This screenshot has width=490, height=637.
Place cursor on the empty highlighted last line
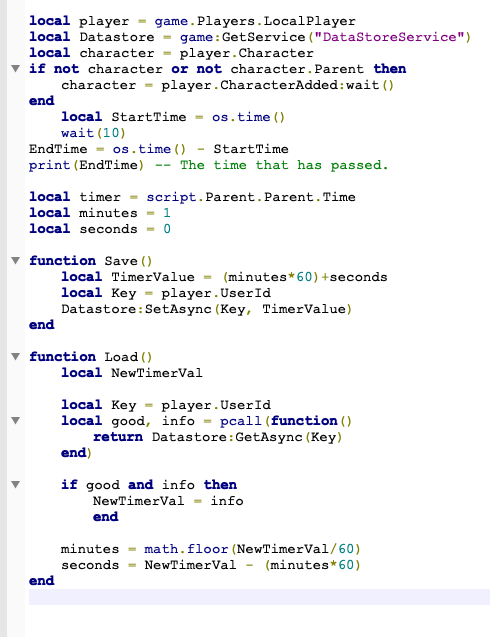point(259,597)
